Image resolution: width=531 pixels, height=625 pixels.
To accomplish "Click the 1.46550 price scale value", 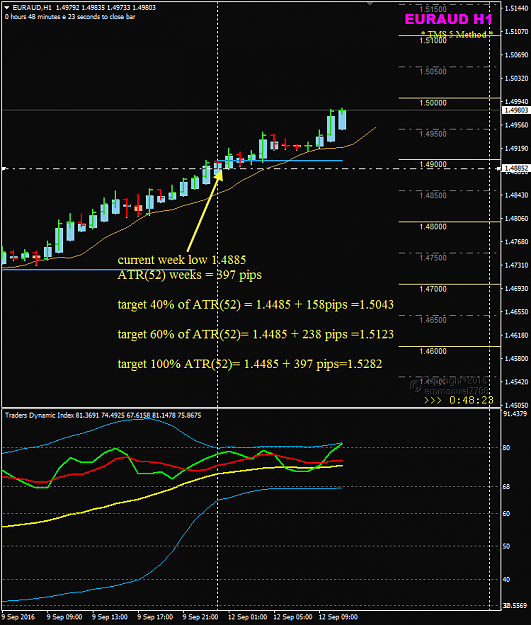I will coord(516,312).
